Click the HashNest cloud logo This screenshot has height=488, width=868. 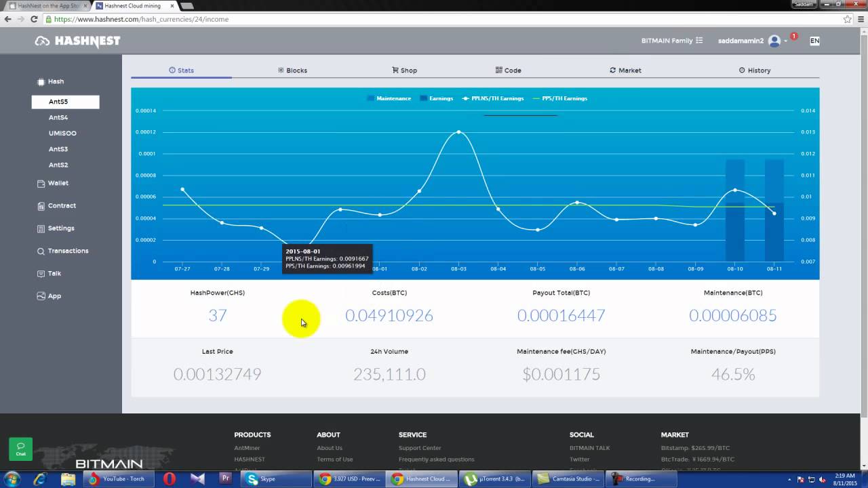tap(77, 41)
